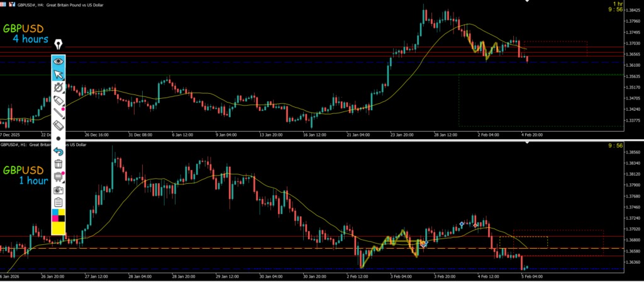644x282 pixels.
Task: Open the clipboard notes icon
Action: click(x=58, y=202)
